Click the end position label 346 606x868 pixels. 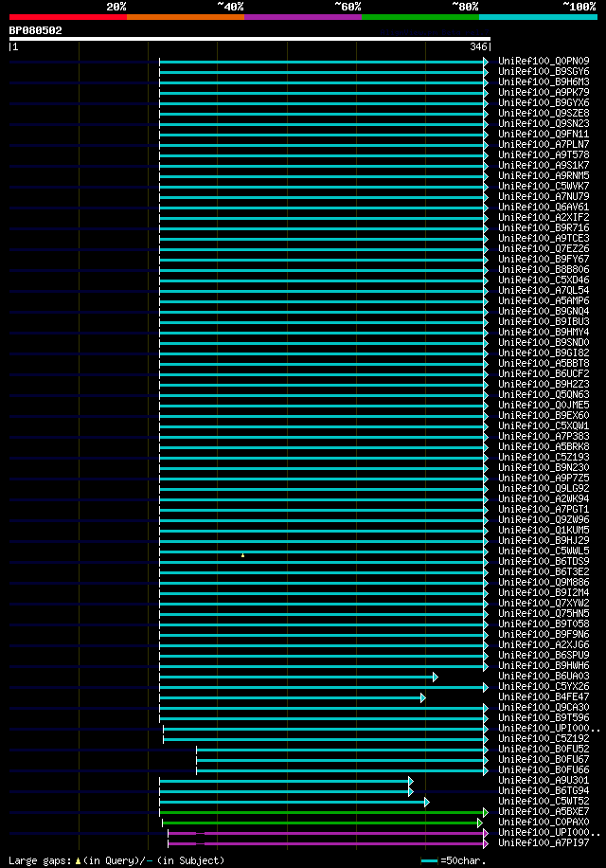point(478,47)
